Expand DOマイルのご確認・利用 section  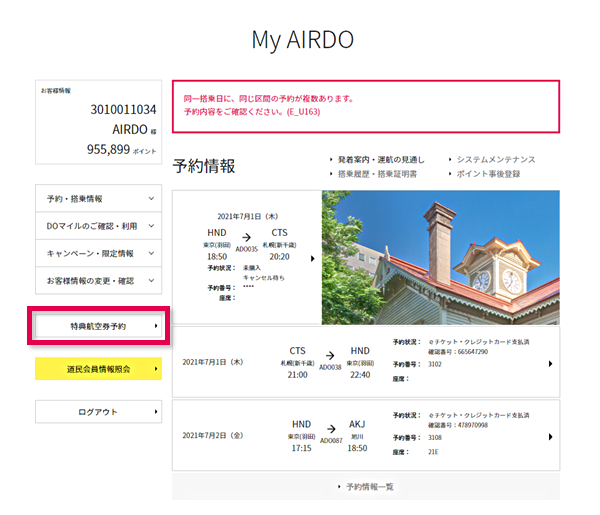(98, 226)
